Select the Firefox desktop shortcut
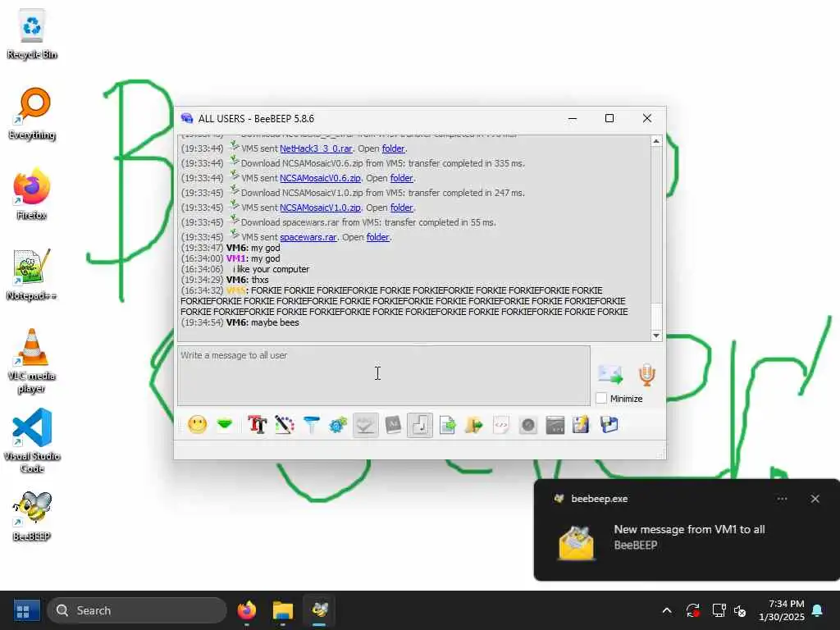The width and height of the screenshot is (840, 630). pos(32,194)
